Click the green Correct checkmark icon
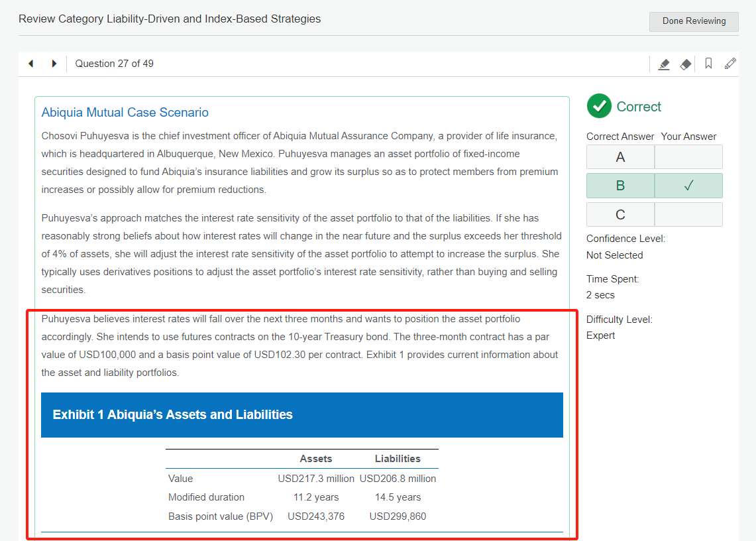This screenshot has height=541, width=756. click(x=599, y=106)
